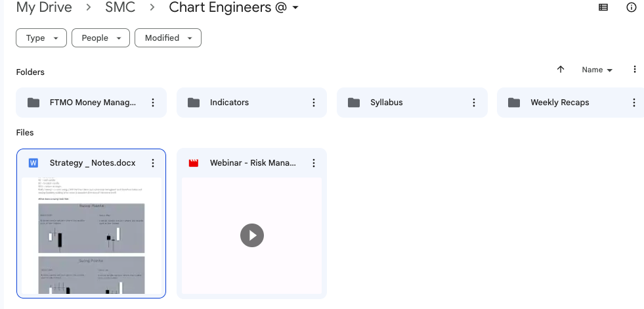644x309 pixels.
Task: Open the Weekly Recaps folder
Action: (x=559, y=103)
